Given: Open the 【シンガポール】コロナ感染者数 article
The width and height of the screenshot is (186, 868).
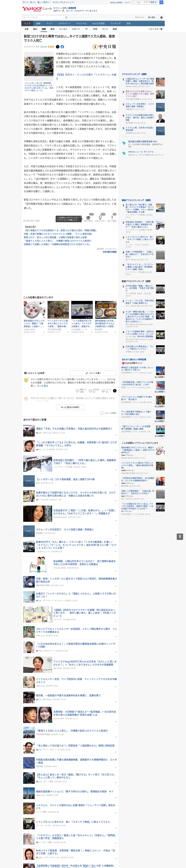Looking at the screenshot, I should 65,479.
